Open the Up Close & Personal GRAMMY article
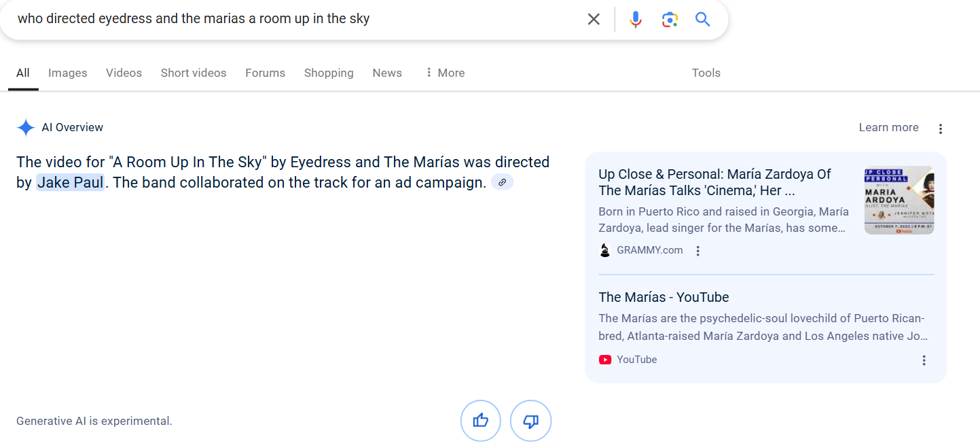This screenshot has width=980, height=448. click(x=715, y=182)
